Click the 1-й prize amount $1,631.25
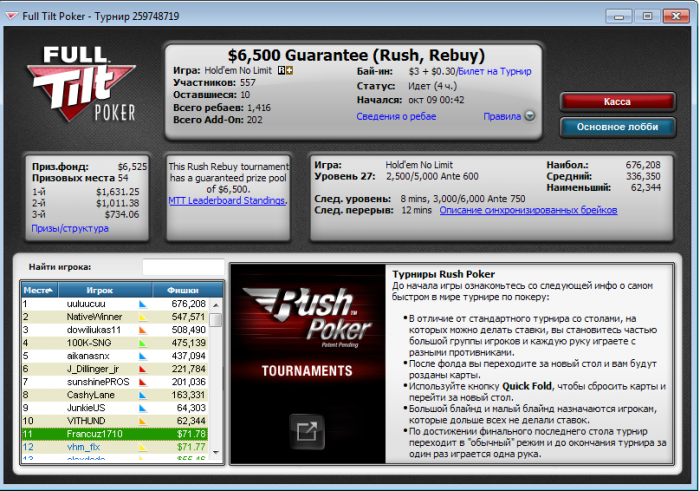Image resolution: width=700 pixels, height=491 pixels. pyautogui.click(x=117, y=192)
